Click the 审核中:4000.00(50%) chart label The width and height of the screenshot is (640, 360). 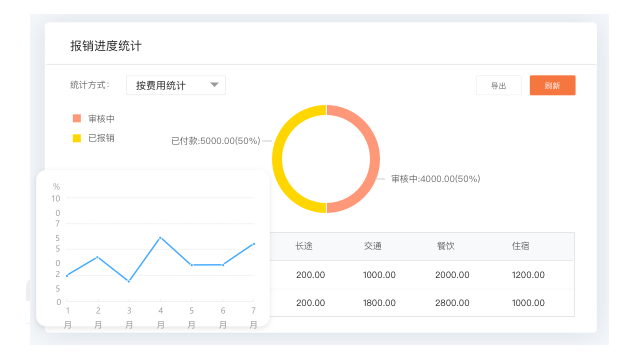pyautogui.click(x=436, y=179)
